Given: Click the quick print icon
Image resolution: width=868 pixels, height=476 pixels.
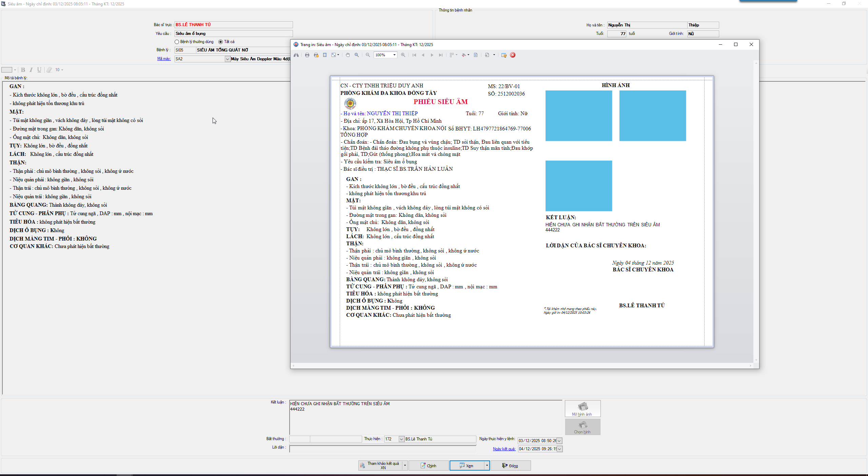Looking at the screenshot, I should pyautogui.click(x=316, y=55).
